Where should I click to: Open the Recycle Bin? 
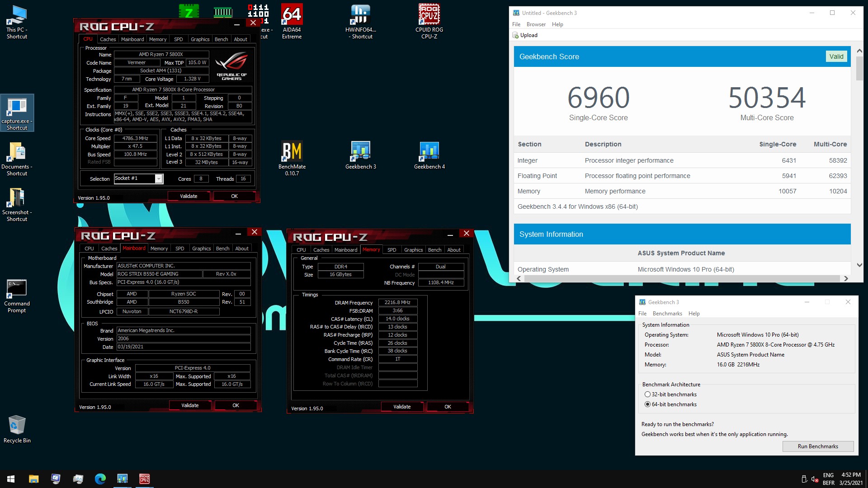[17, 429]
